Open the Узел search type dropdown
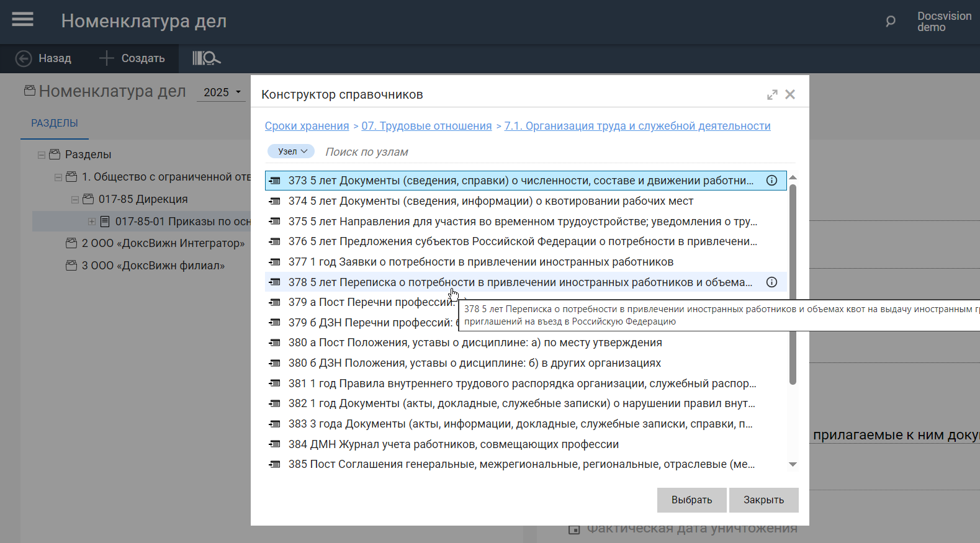The height and width of the screenshot is (543, 980). coord(292,151)
